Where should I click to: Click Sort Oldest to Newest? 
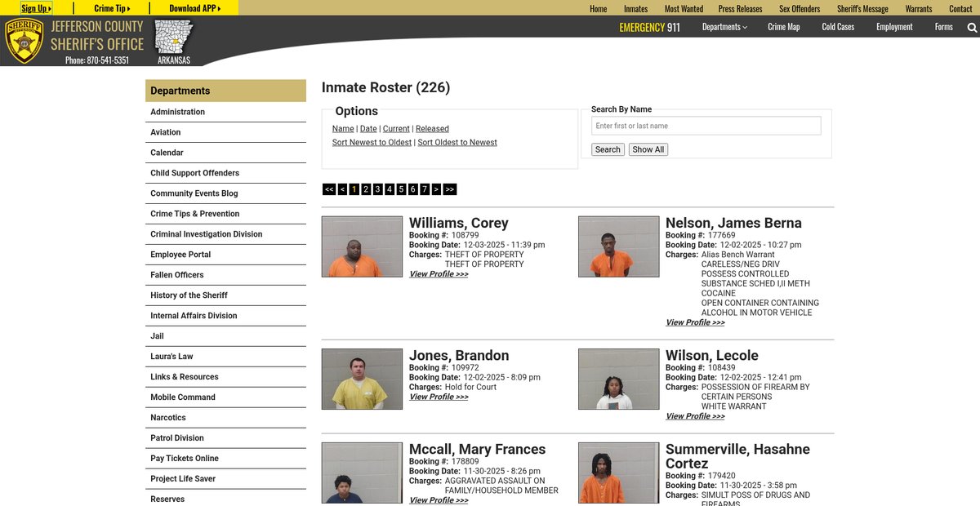pyautogui.click(x=457, y=143)
